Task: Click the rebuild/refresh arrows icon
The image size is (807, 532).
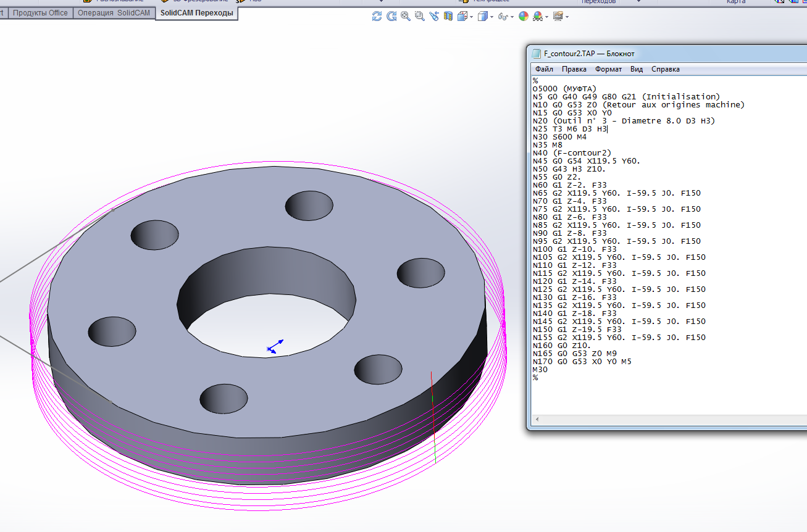Action: (x=377, y=17)
